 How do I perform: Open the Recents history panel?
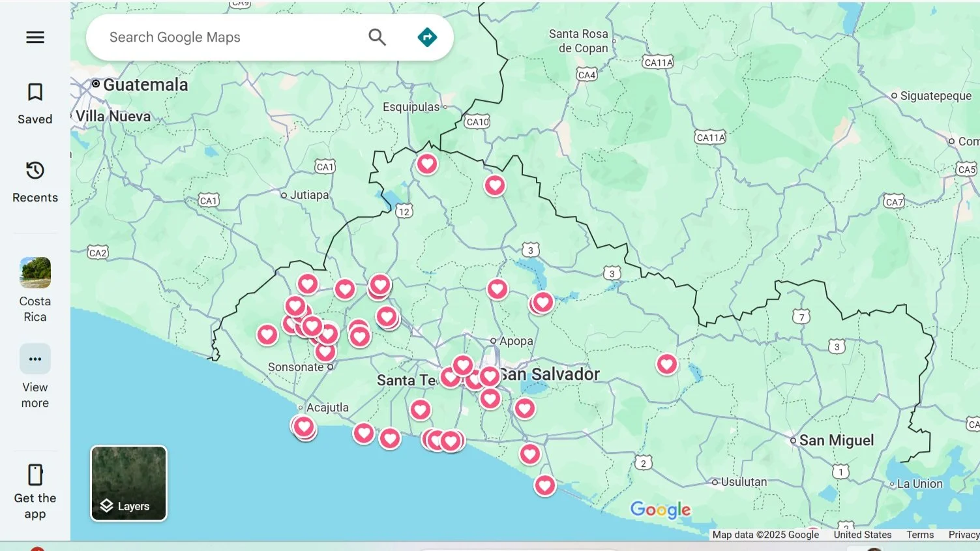pos(35,182)
